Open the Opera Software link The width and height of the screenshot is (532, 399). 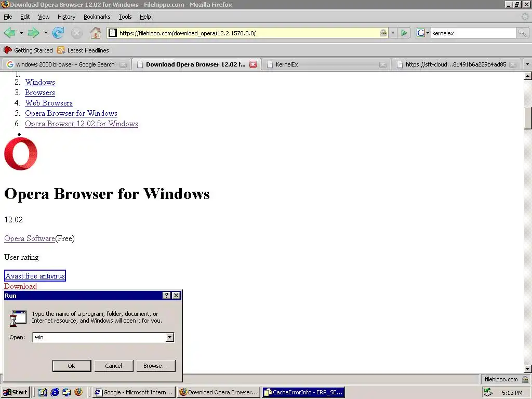[x=30, y=238]
